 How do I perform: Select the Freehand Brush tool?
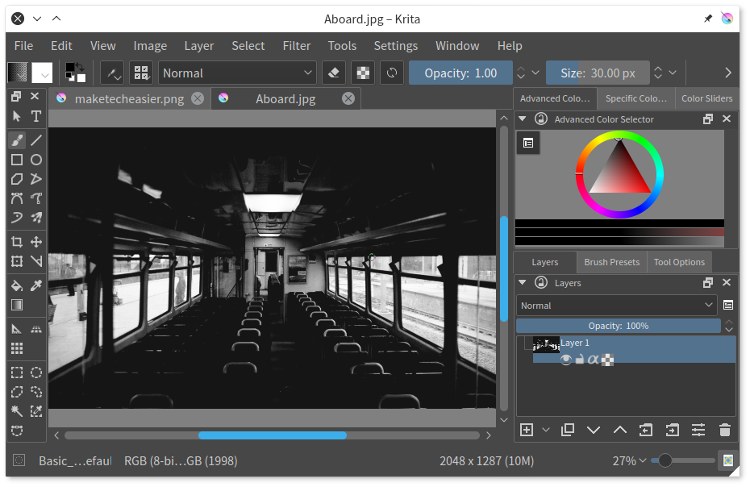pyautogui.click(x=17, y=140)
